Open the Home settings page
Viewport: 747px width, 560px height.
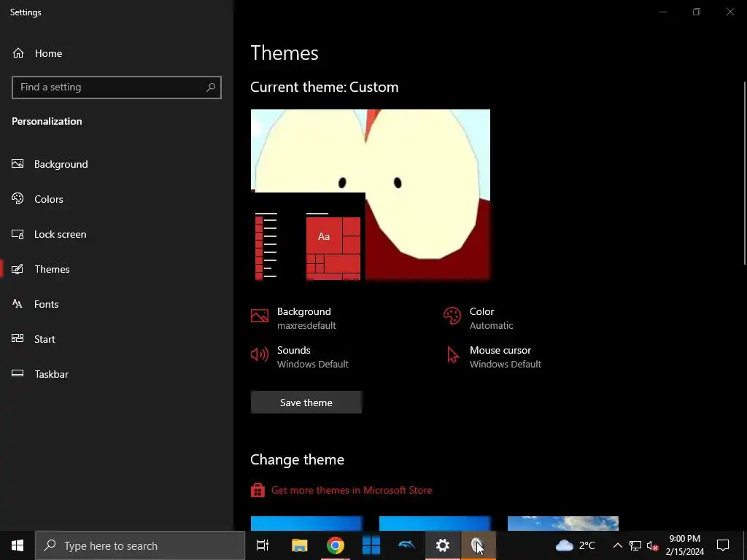coord(117,53)
